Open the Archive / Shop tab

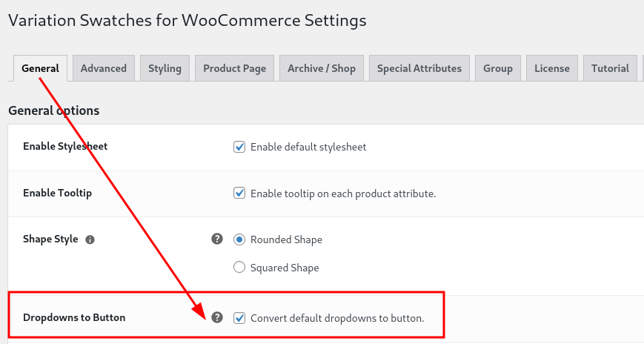tap(322, 68)
